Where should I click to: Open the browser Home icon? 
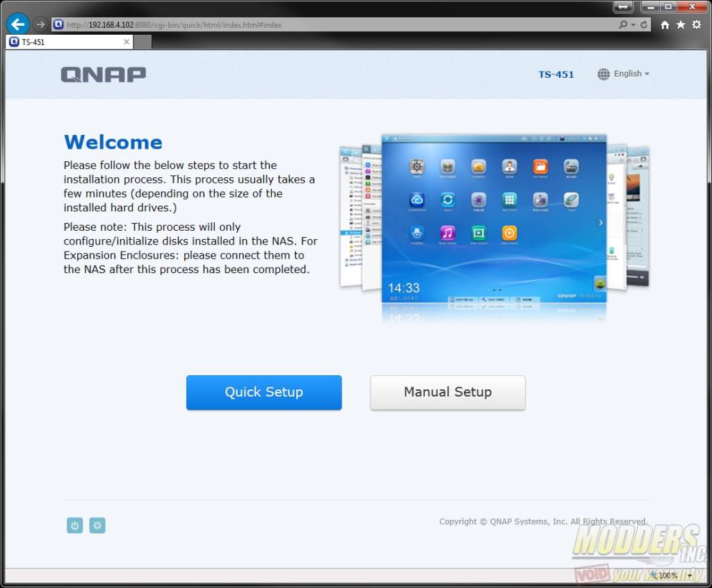(665, 24)
